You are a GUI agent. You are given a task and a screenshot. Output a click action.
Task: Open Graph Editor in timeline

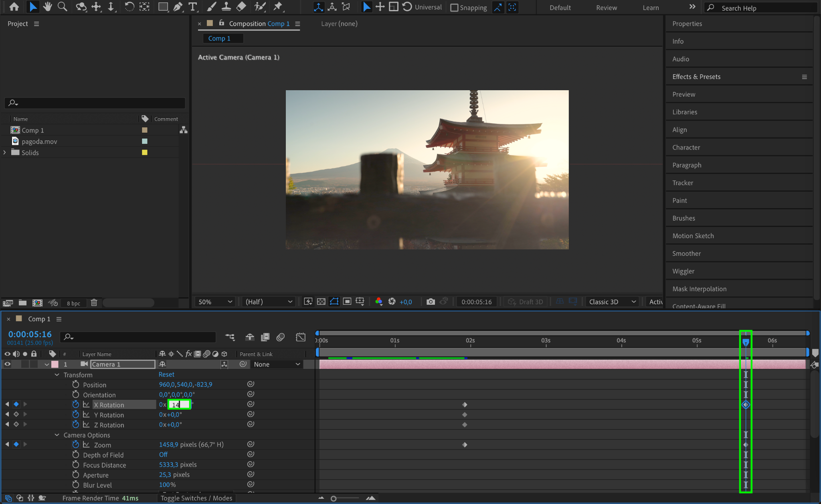[x=301, y=337]
